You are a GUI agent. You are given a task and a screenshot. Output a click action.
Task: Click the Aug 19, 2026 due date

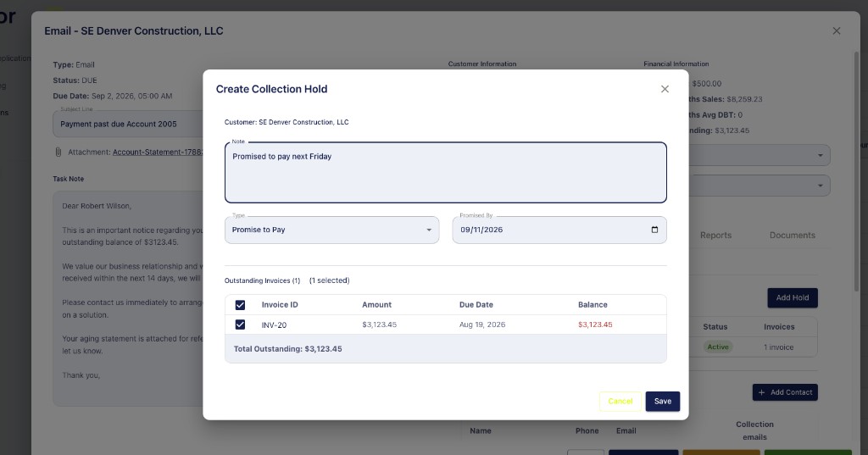tap(482, 325)
